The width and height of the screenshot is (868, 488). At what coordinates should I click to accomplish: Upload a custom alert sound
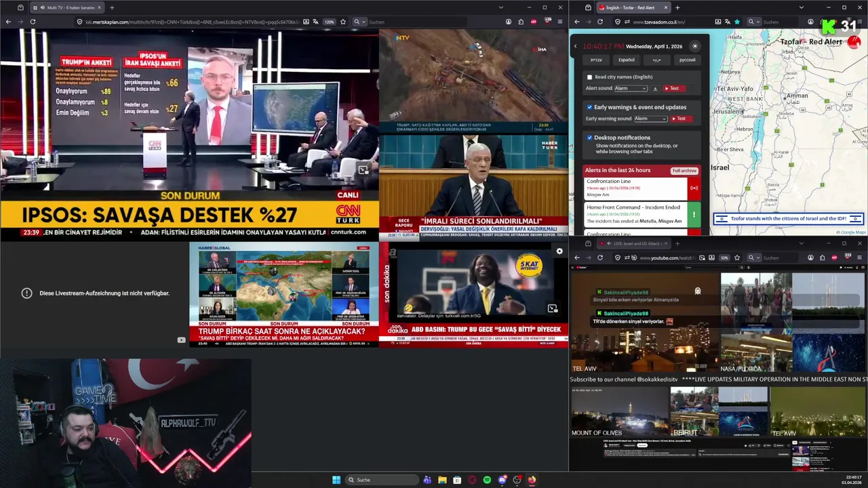655,88
